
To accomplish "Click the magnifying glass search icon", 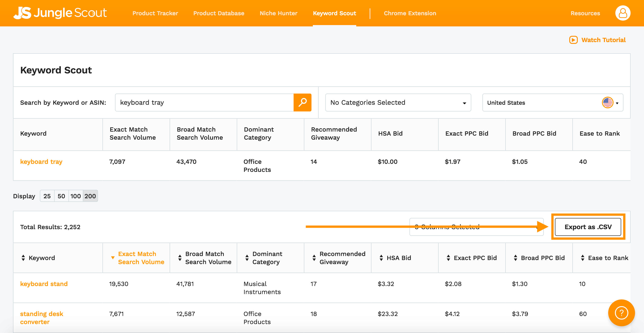I will click(x=302, y=102).
